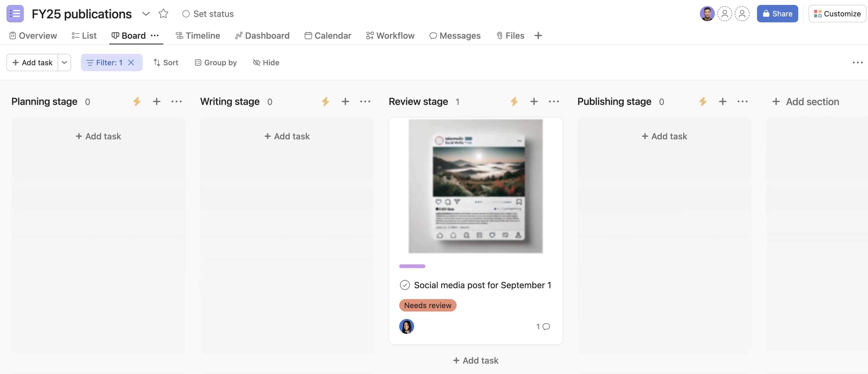Click the purple color tag on the card
Image resolution: width=868 pixels, height=374 pixels.
[412, 266]
